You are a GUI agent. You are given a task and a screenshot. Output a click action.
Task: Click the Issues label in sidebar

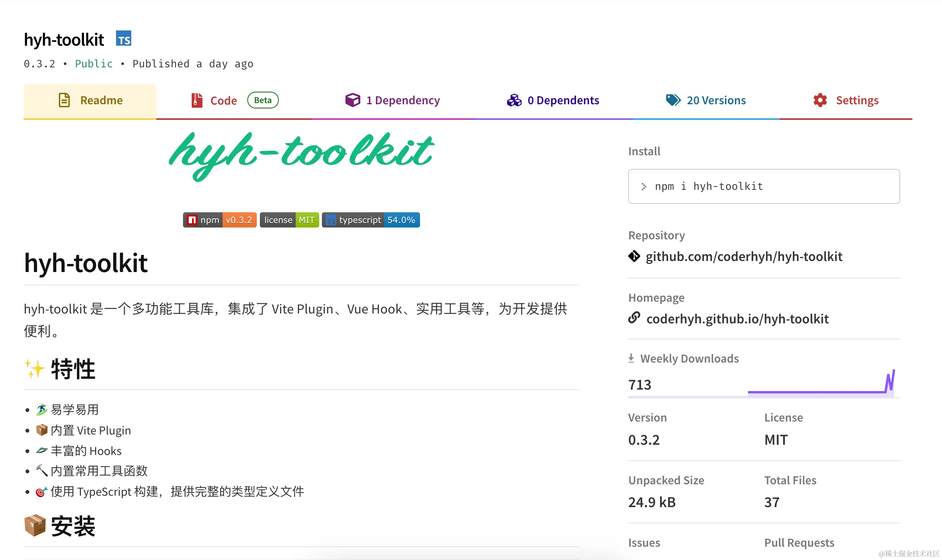[x=644, y=542]
